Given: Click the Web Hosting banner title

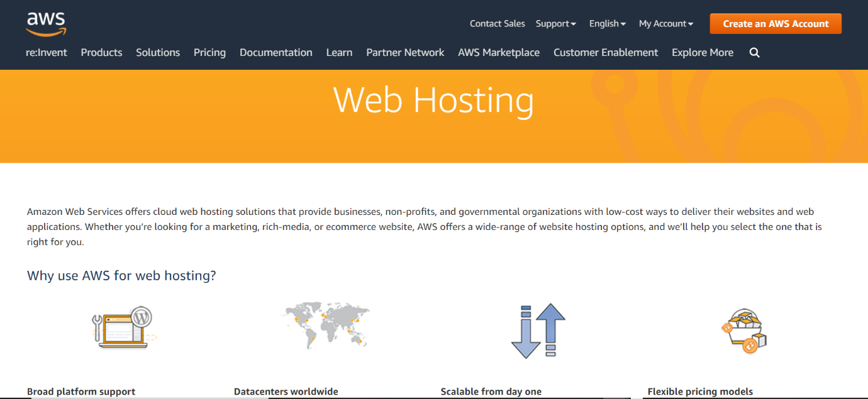Looking at the screenshot, I should [433, 100].
